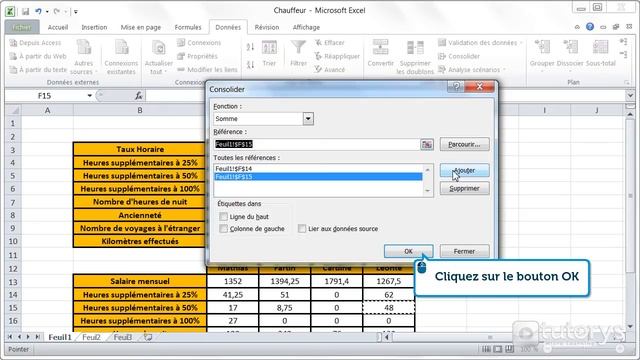Enable Lier aux données source checkbox
The height and width of the screenshot is (360, 640).
302,229
